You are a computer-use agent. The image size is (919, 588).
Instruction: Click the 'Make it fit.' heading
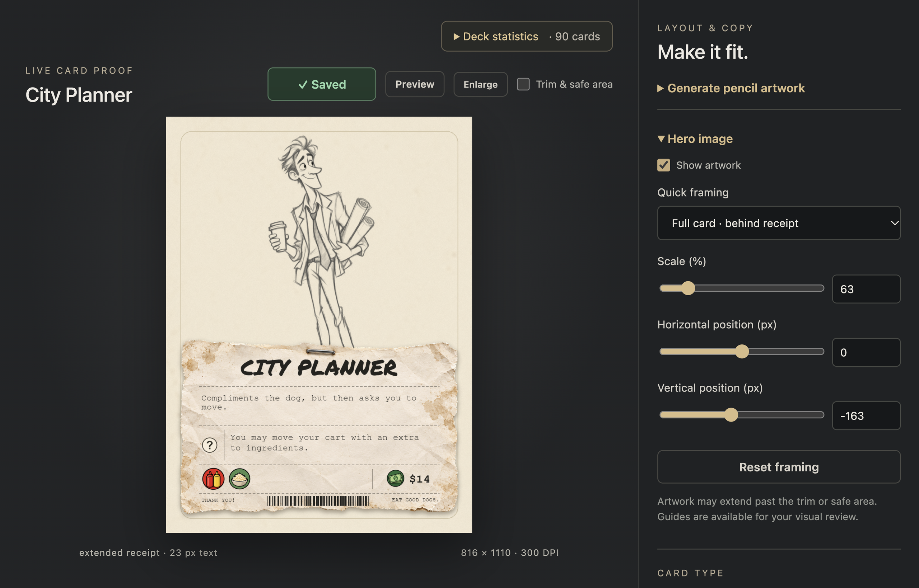tap(703, 52)
